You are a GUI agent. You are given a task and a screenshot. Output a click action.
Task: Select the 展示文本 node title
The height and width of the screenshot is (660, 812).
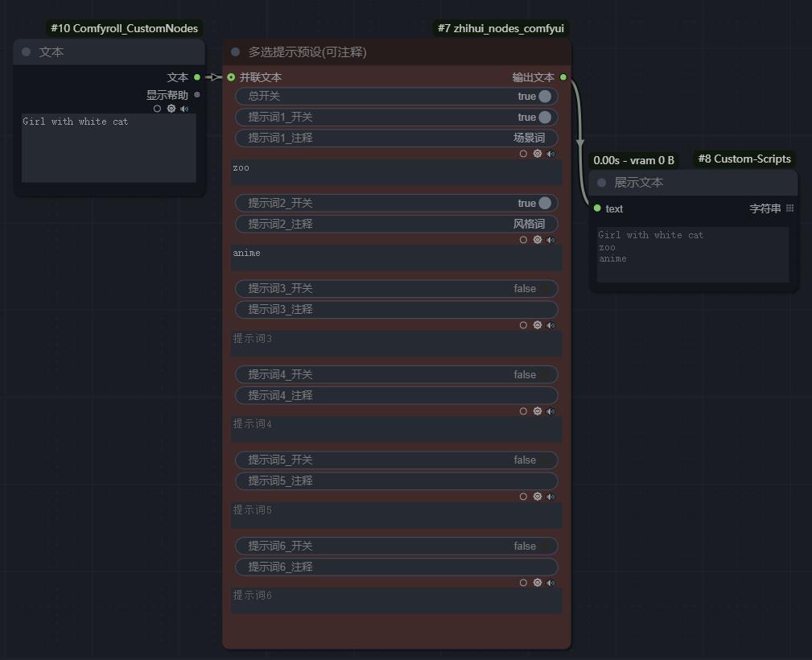(694, 183)
